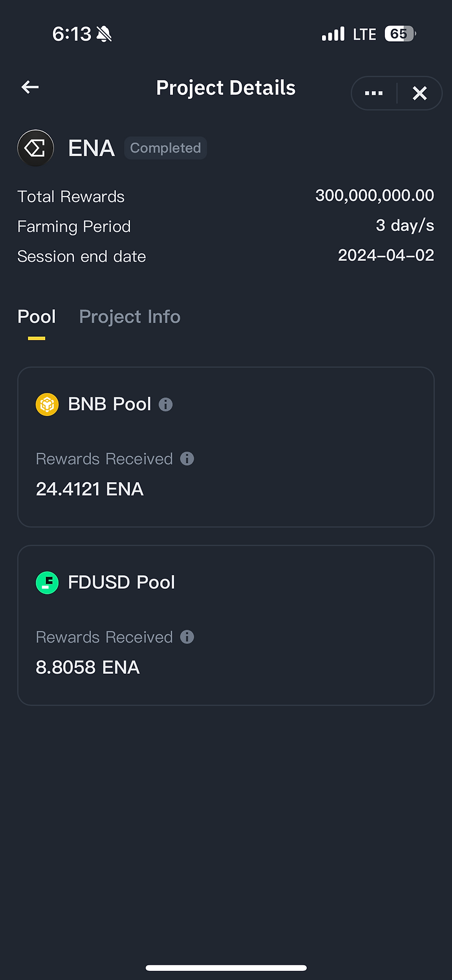Tap the ENA project logo
The image size is (452, 980).
coord(36,148)
